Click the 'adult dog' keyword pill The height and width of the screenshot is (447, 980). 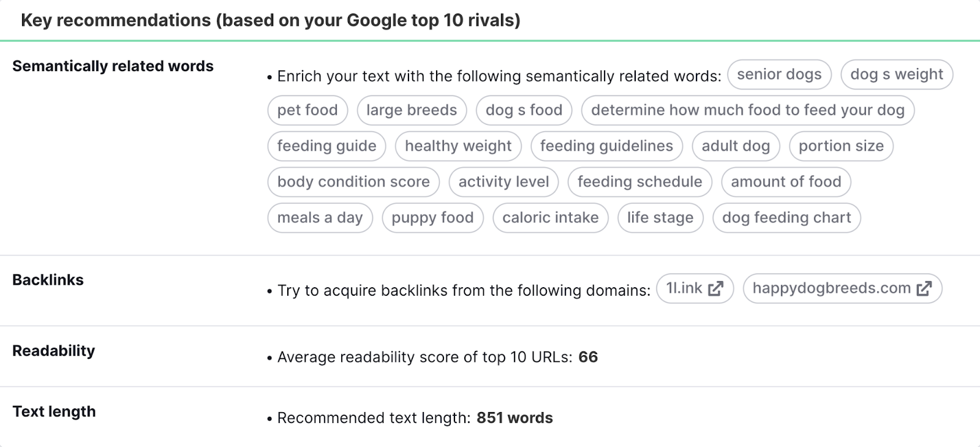(x=736, y=146)
